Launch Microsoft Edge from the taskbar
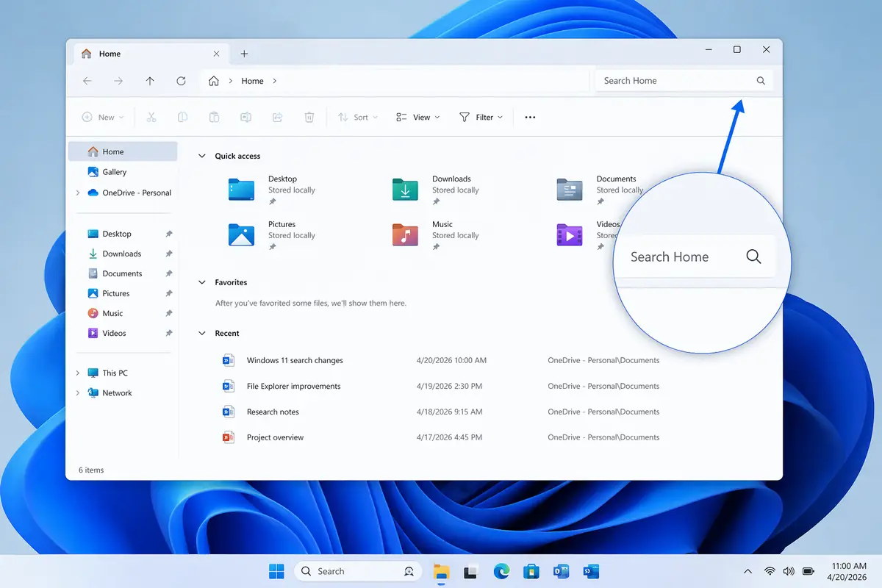882x588 pixels. 501,571
